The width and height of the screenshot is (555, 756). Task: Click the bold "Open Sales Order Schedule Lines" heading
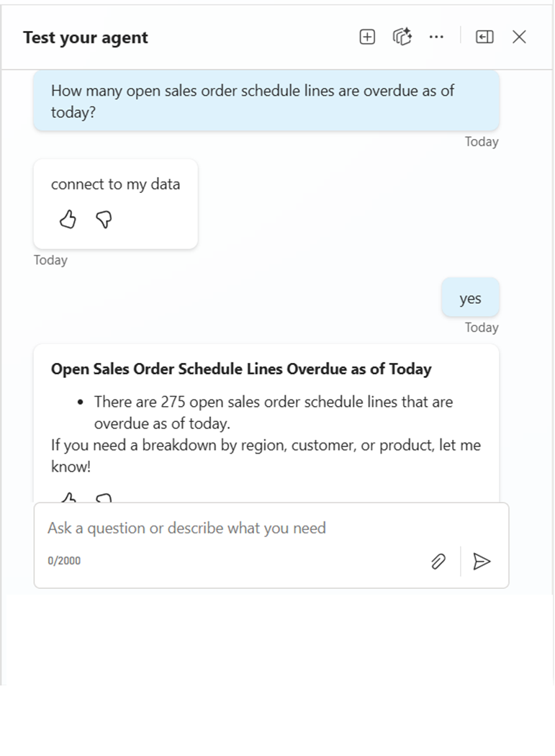coord(241,369)
